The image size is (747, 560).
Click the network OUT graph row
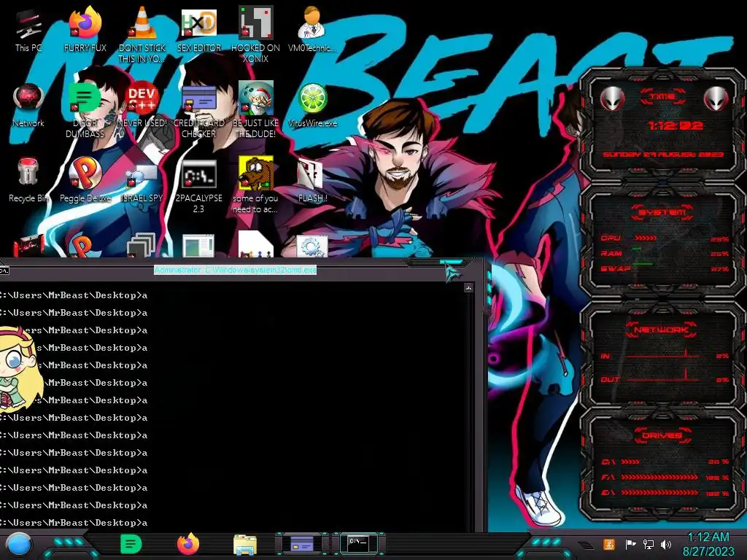coord(665,379)
